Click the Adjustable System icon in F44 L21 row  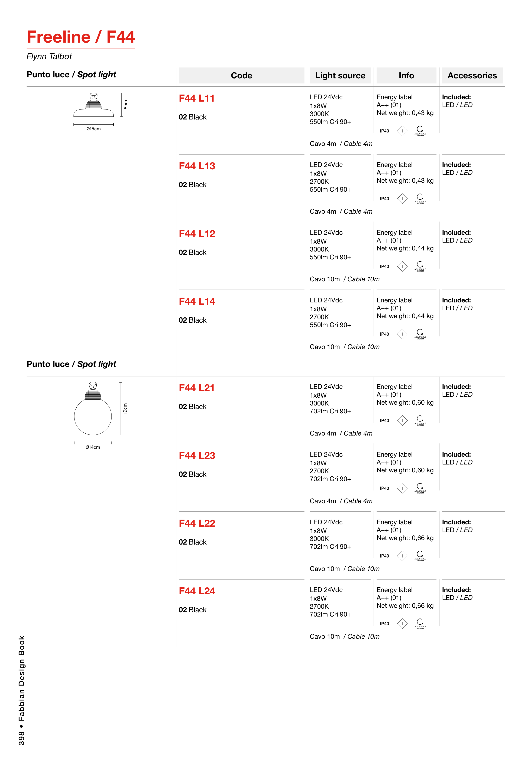click(x=420, y=420)
